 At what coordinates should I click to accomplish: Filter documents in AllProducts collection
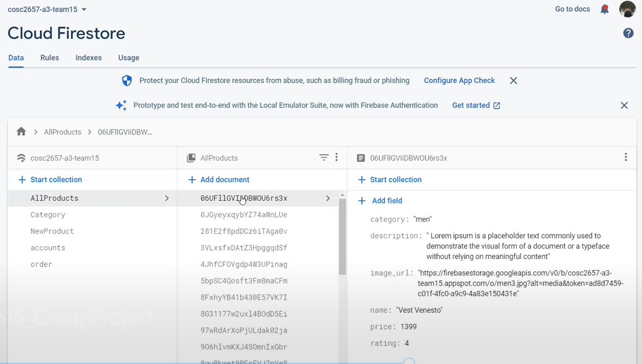pos(324,158)
